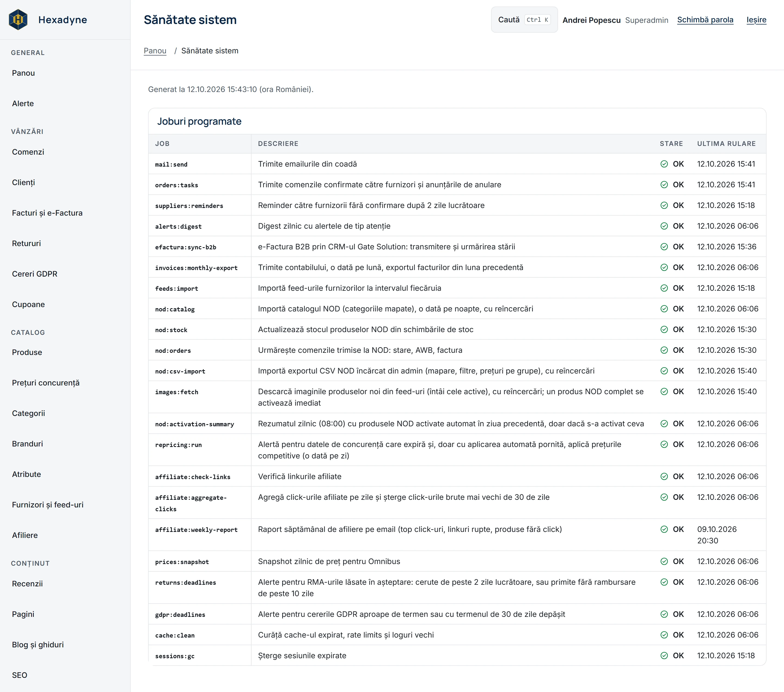Open Recenzii in the sidebar

(27, 584)
